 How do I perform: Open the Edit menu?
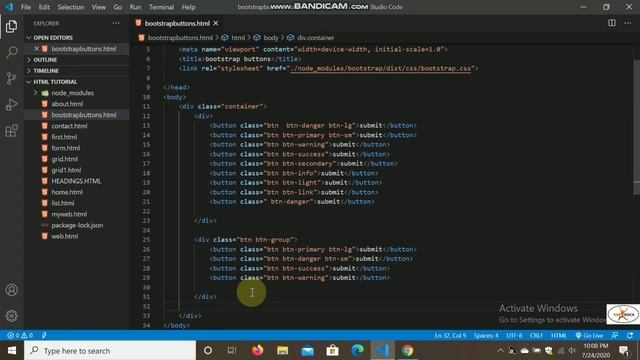(x=44, y=7)
